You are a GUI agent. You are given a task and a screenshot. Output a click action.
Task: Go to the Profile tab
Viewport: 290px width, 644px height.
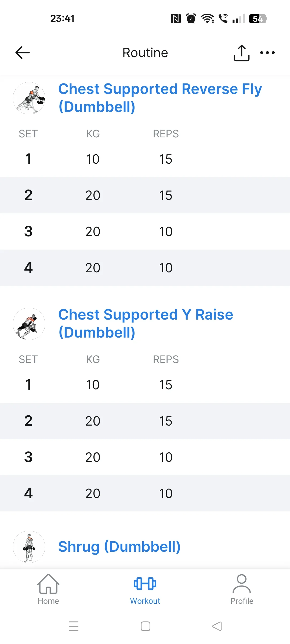click(242, 589)
